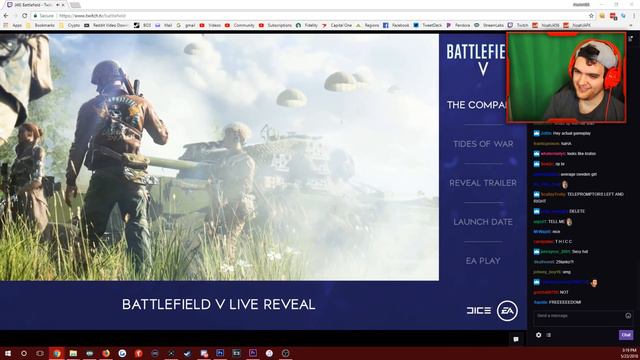The height and width of the screenshot is (360, 640).
Task: Launch Firefox from the taskbar
Action: pos(106,353)
